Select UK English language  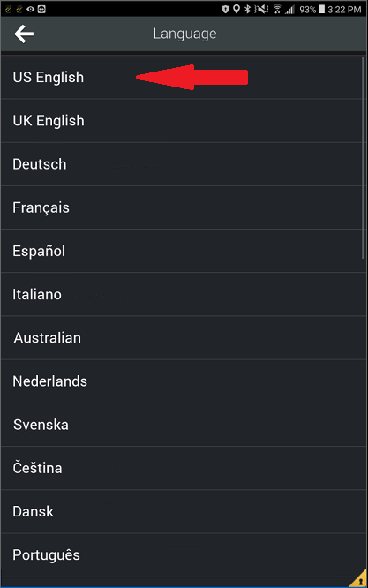[183, 121]
